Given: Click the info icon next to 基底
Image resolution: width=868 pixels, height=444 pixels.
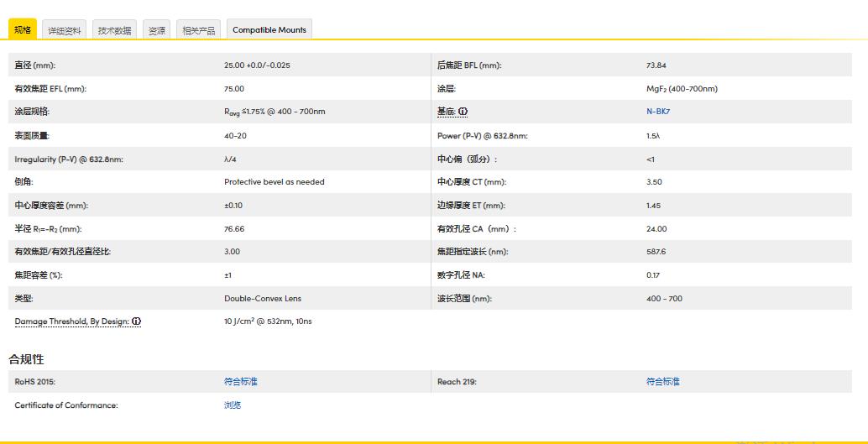Looking at the screenshot, I should click(463, 112).
